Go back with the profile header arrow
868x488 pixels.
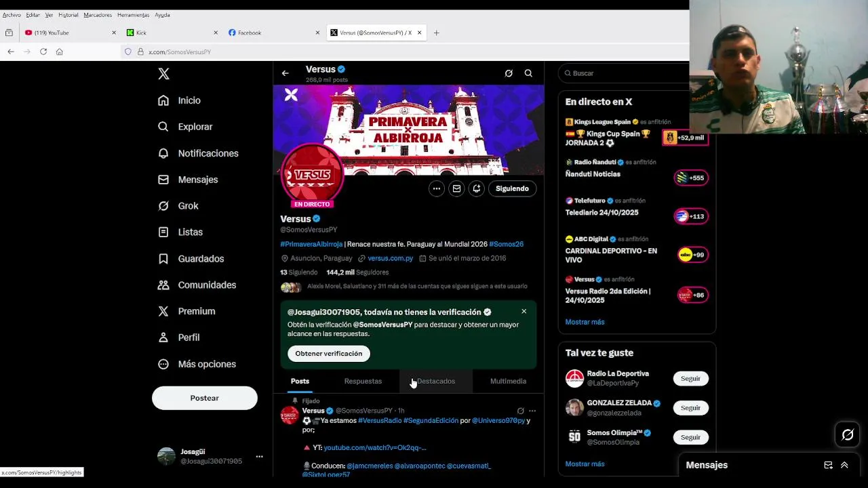pyautogui.click(x=285, y=73)
